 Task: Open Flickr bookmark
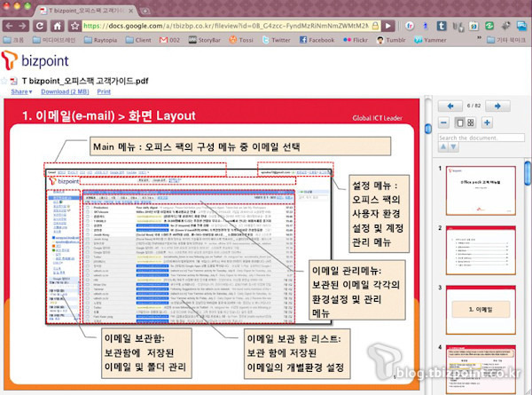(356, 40)
